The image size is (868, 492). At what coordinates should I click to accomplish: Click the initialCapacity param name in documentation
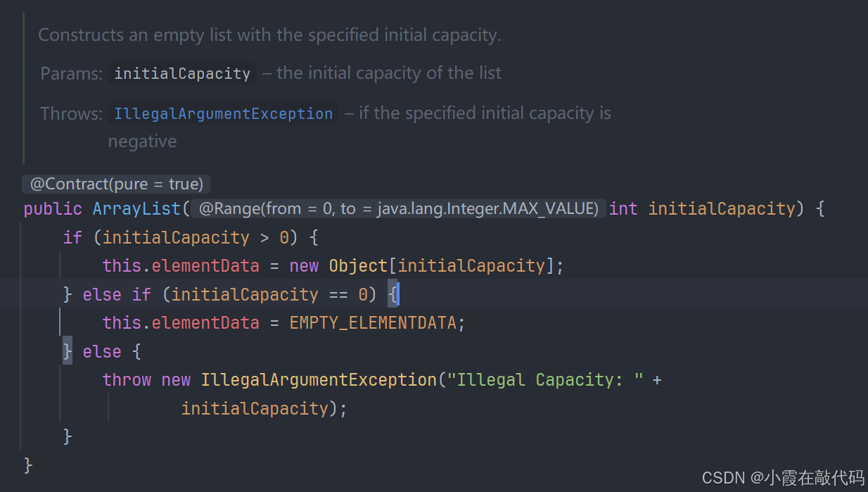coord(182,74)
